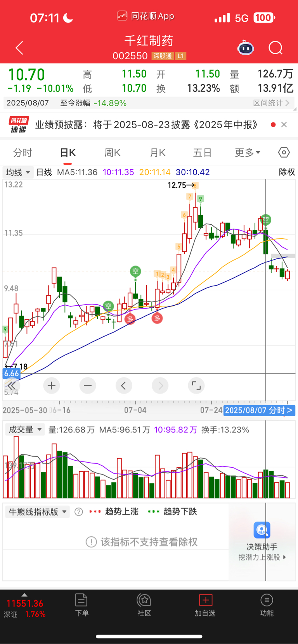
Task: Tap the back arrow in header
Action: click(x=19, y=48)
